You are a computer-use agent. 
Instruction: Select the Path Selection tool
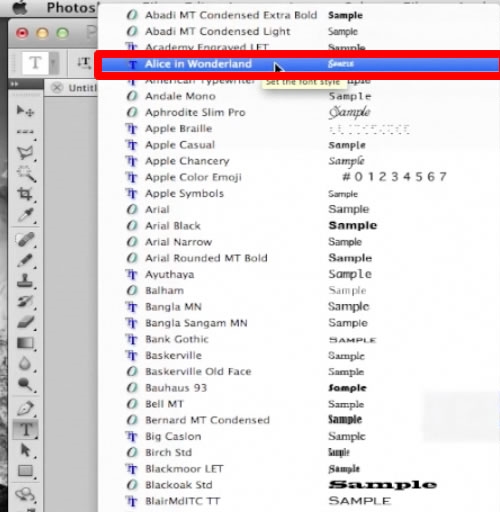(x=26, y=450)
